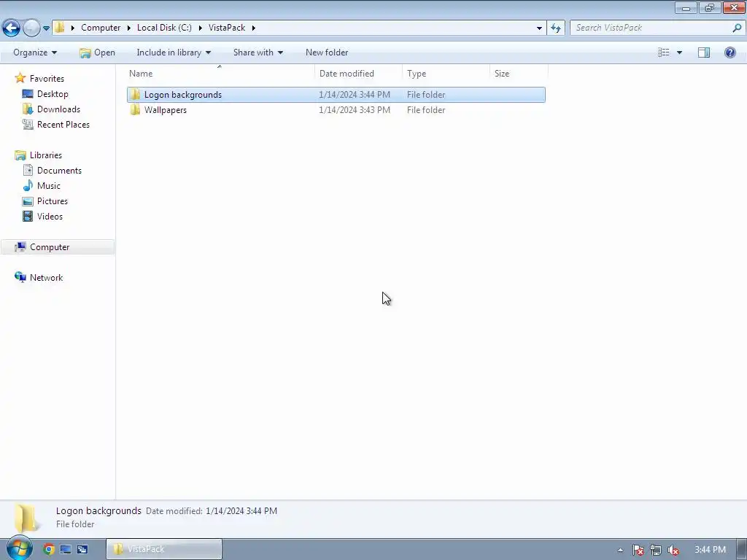Sort by Type column header
Image resolution: width=747 pixels, height=560 pixels.
(x=446, y=74)
